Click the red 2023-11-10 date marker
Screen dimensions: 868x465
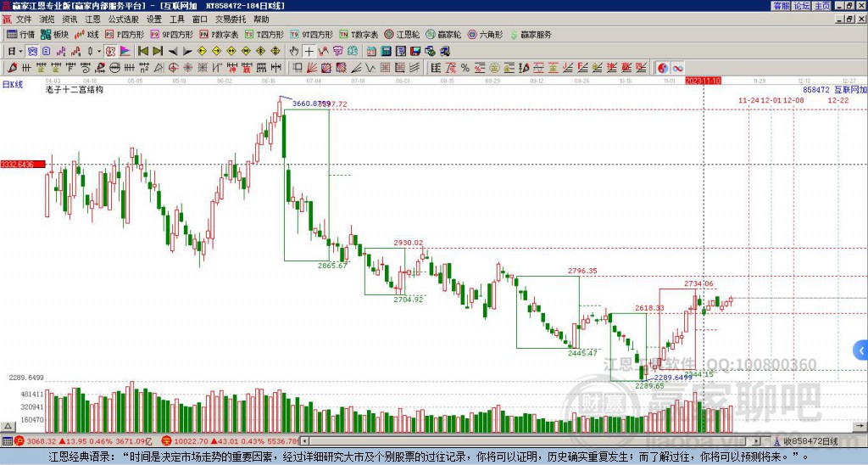click(x=703, y=81)
